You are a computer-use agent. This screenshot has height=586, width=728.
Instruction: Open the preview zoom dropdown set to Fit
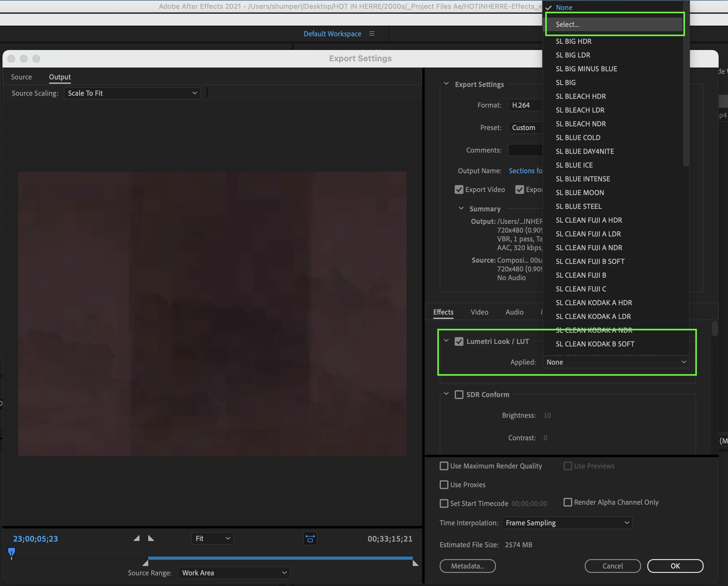(212, 538)
